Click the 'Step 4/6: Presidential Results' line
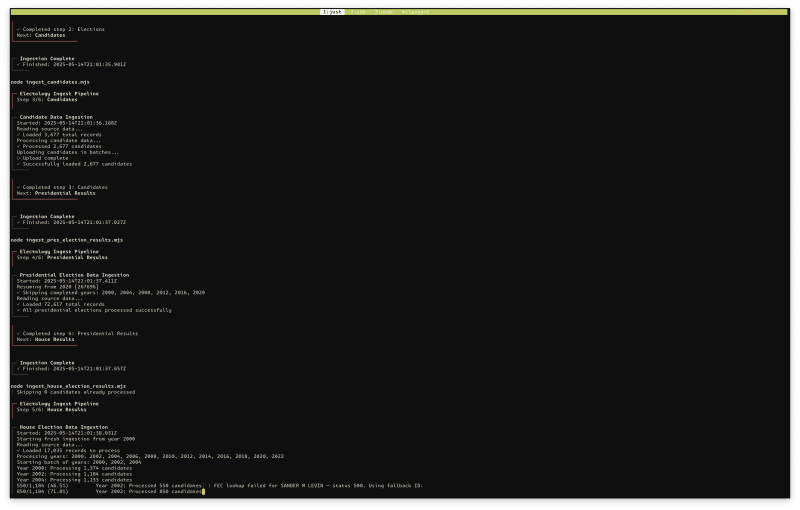 pyautogui.click(x=62, y=258)
